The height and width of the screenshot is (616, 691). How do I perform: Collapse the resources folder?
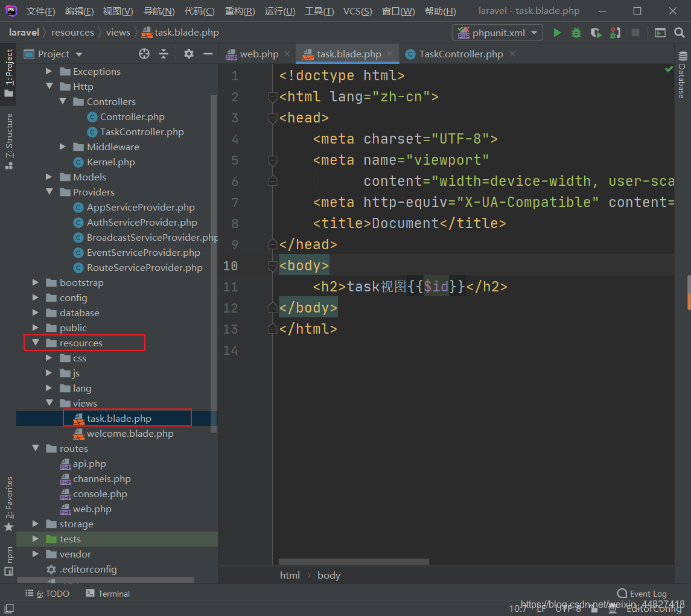(36, 342)
